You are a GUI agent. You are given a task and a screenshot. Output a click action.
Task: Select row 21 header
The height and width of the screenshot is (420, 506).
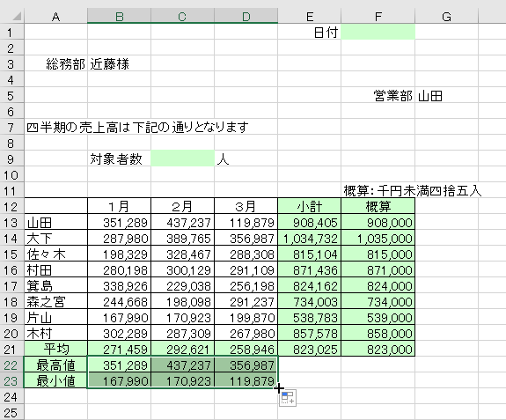[11, 349]
